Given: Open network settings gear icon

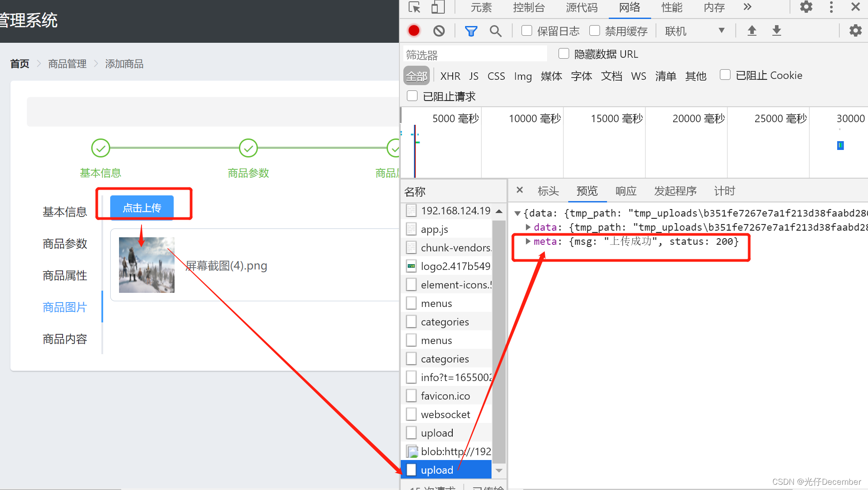Looking at the screenshot, I should coord(855,30).
